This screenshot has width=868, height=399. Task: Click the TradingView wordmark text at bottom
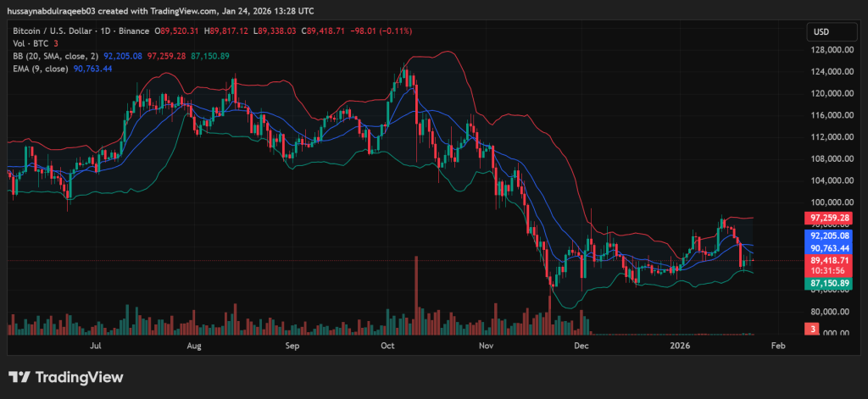(x=79, y=377)
